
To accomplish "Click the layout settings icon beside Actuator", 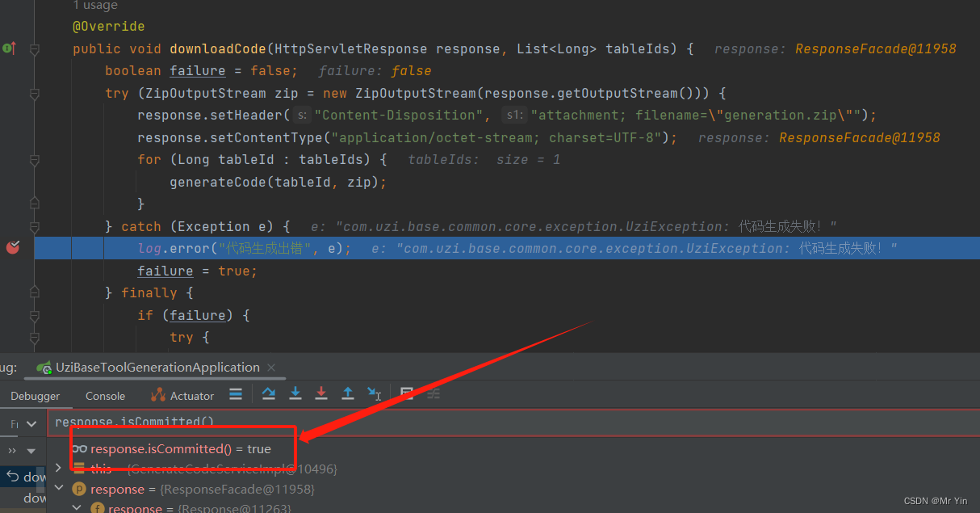I will pyautogui.click(x=235, y=394).
